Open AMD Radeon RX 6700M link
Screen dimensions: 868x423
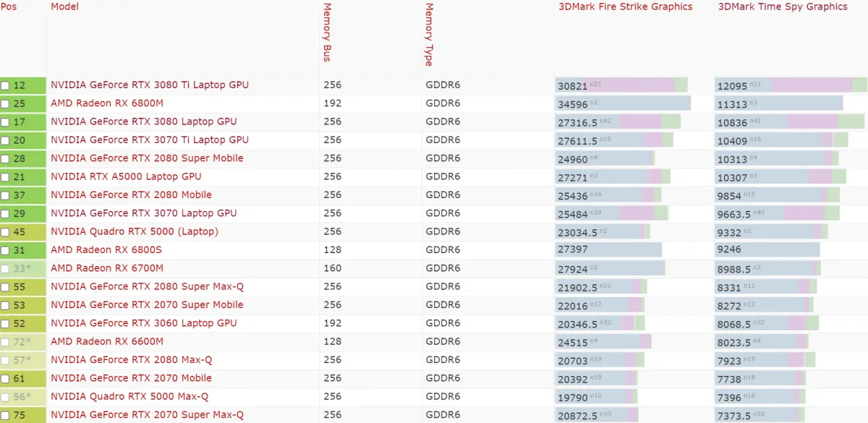107,268
